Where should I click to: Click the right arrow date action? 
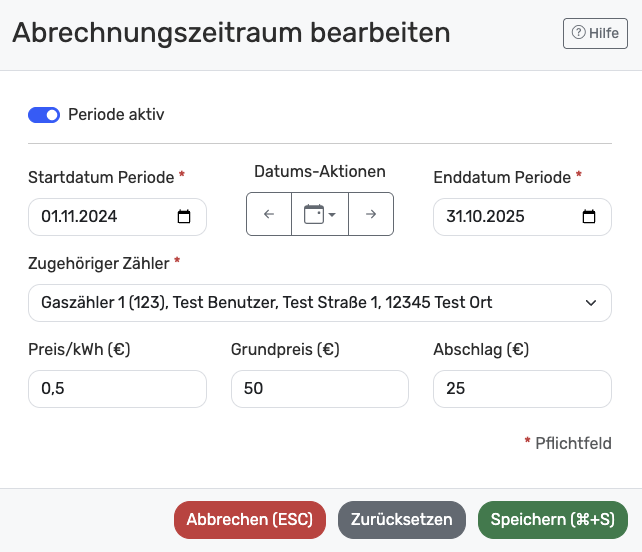coord(371,214)
